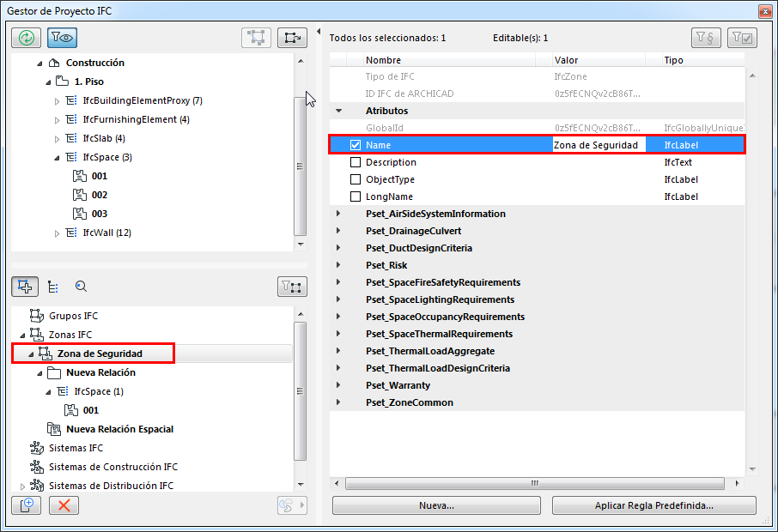The height and width of the screenshot is (532, 778).
Task: Uncheck the Name attribute checkbox
Action: pyautogui.click(x=355, y=145)
